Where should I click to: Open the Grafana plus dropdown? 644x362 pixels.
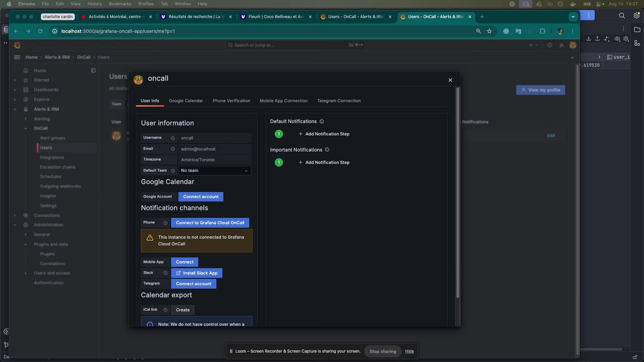tap(533, 45)
